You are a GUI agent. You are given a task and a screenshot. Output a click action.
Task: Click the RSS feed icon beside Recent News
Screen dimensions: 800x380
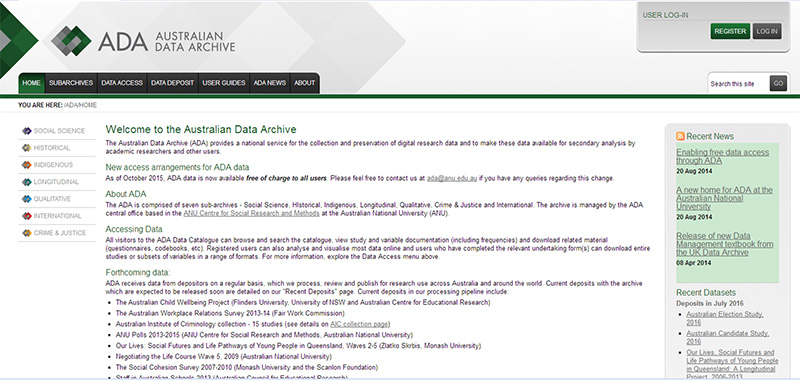(x=680, y=136)
